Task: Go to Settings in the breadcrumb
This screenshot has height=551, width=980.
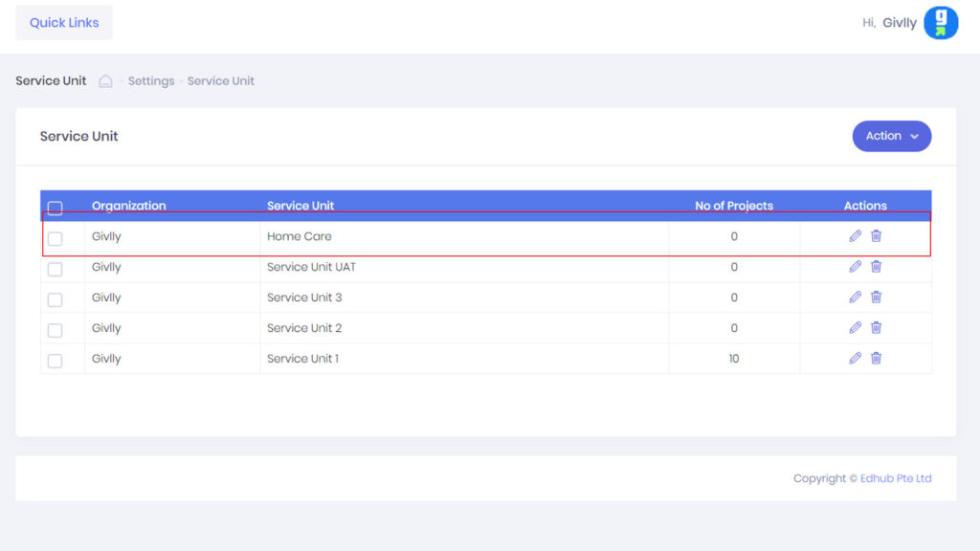Action: coord(151,81)
